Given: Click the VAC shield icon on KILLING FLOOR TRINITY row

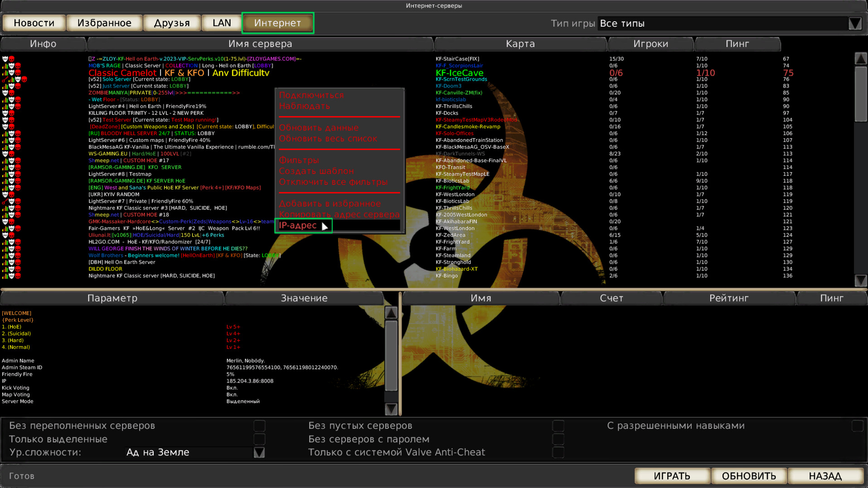Looking at the screenshot, I should pos(5,113).
